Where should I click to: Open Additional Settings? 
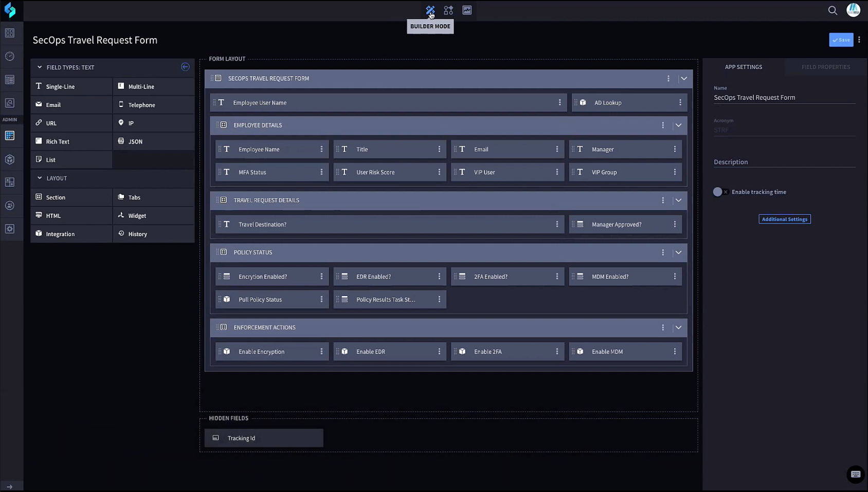click(784, 219)
